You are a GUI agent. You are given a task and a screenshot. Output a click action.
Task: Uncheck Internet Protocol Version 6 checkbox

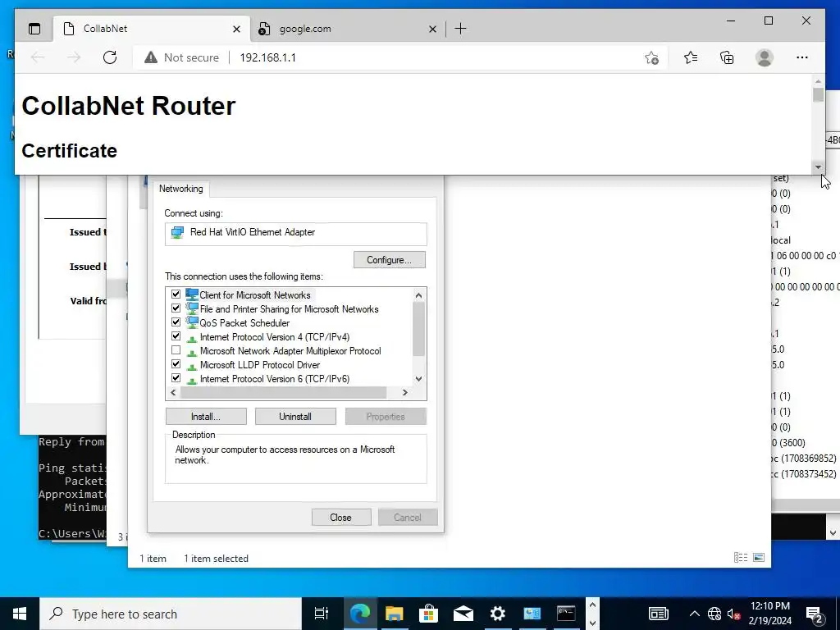click(x=176, y=377)
